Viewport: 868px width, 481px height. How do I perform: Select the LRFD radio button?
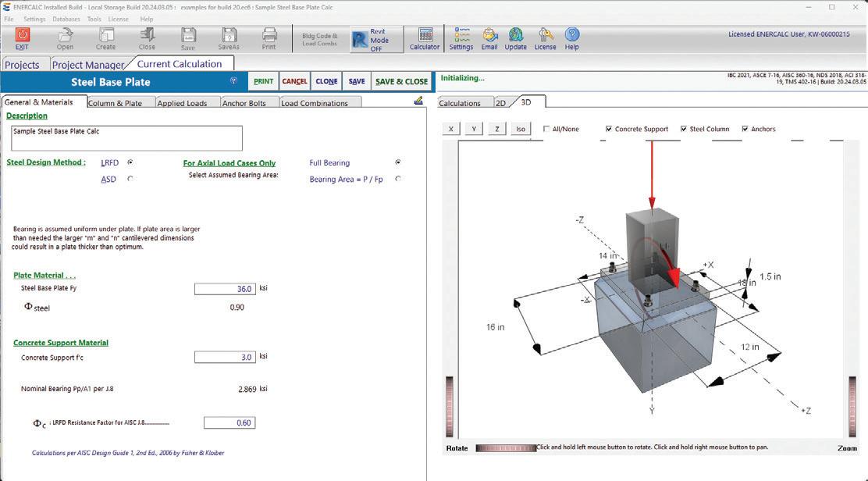130,162
